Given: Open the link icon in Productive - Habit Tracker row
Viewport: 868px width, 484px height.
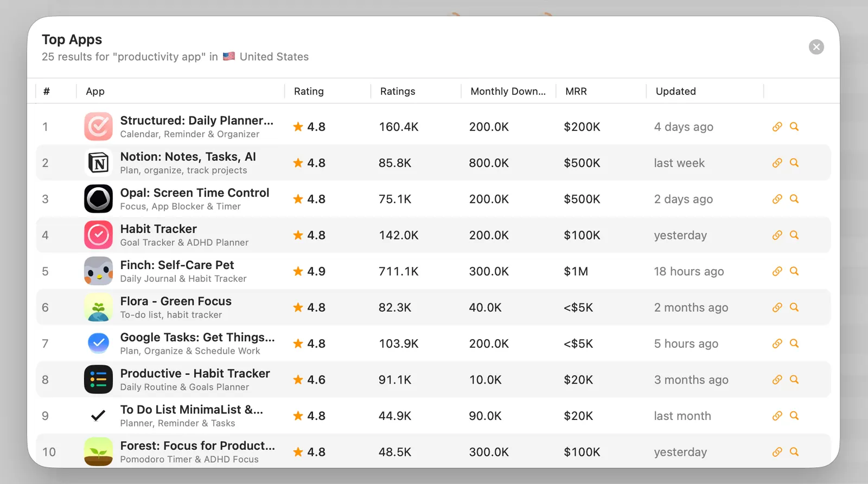Looking at the screenshot, I should pos(777,380).
